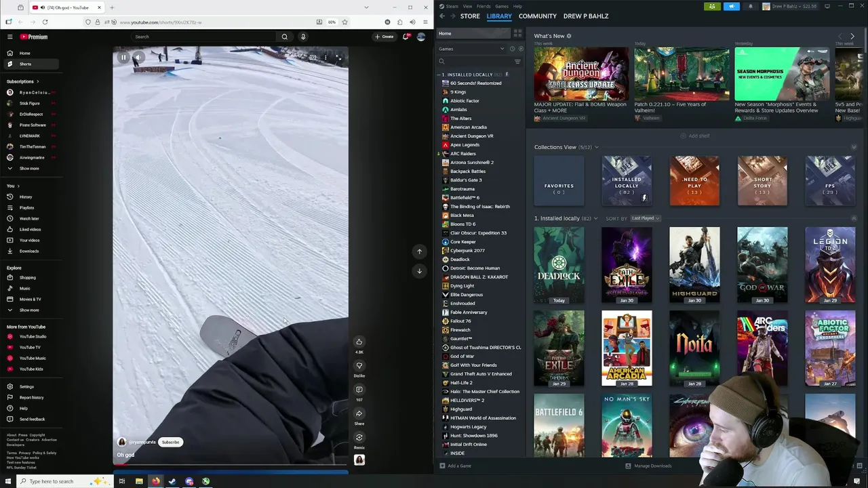Open the SORT BY Last Played dropdown
Viewport: 868px width, 488px height.
click(645, 218)
